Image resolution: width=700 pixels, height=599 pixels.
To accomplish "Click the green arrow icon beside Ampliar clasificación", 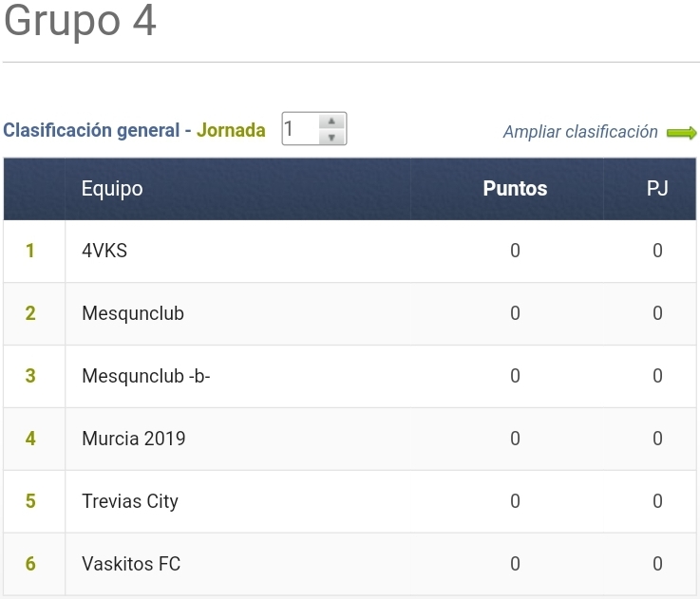I will click(x=681, y=133).
